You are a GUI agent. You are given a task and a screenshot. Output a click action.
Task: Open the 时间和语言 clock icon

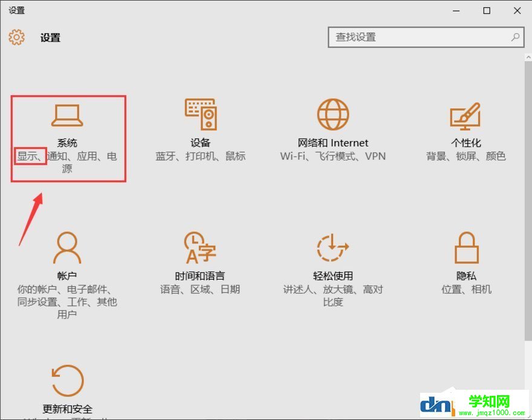tap(200, 248)
